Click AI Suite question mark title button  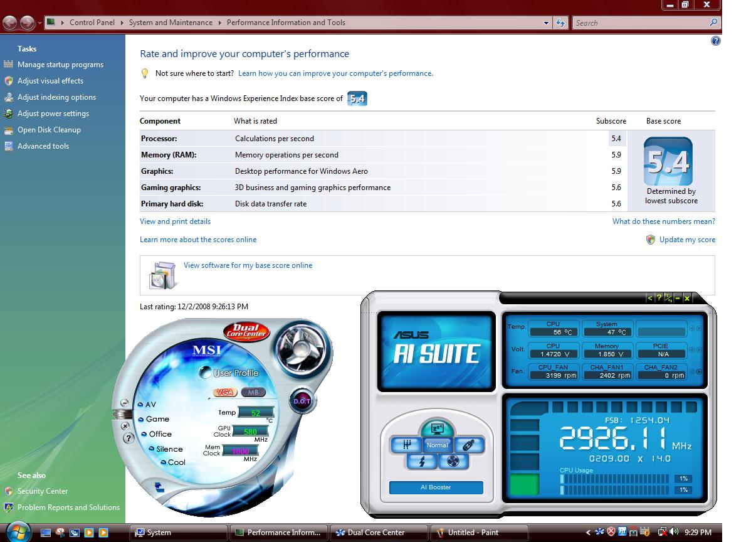tap(659, 298)
